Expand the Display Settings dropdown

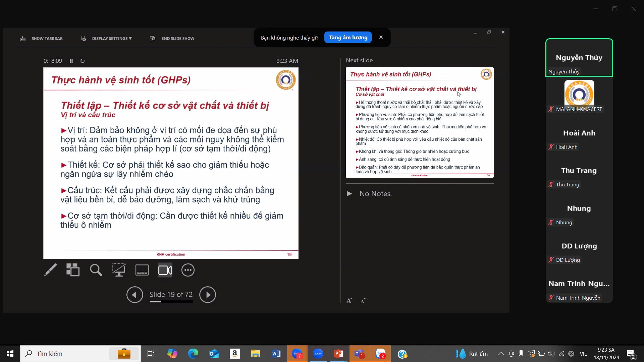111,39
